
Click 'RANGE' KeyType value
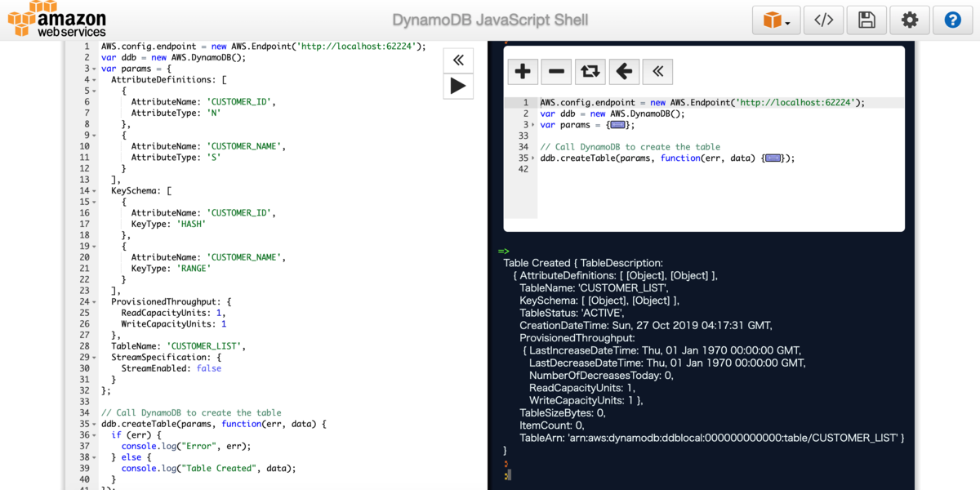194,268
